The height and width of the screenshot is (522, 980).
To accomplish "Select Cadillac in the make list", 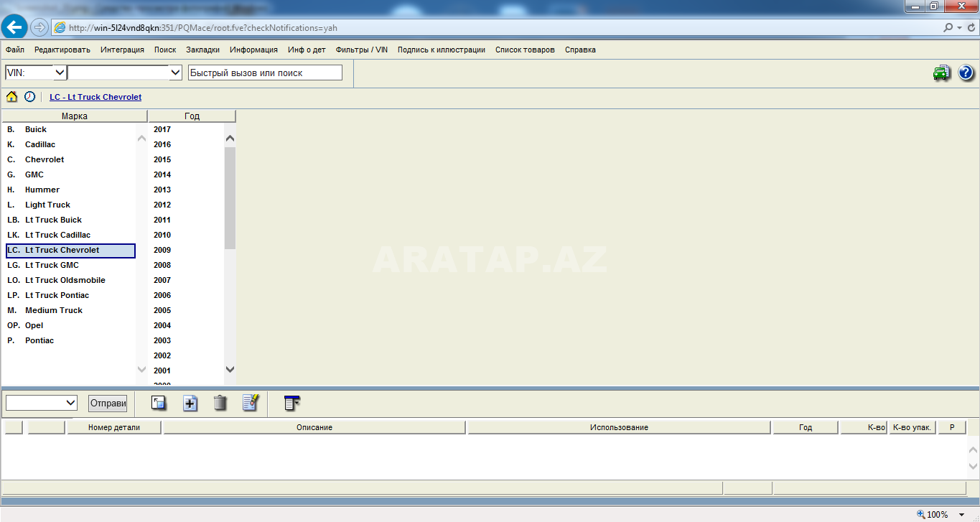I will tap(40, 144).
